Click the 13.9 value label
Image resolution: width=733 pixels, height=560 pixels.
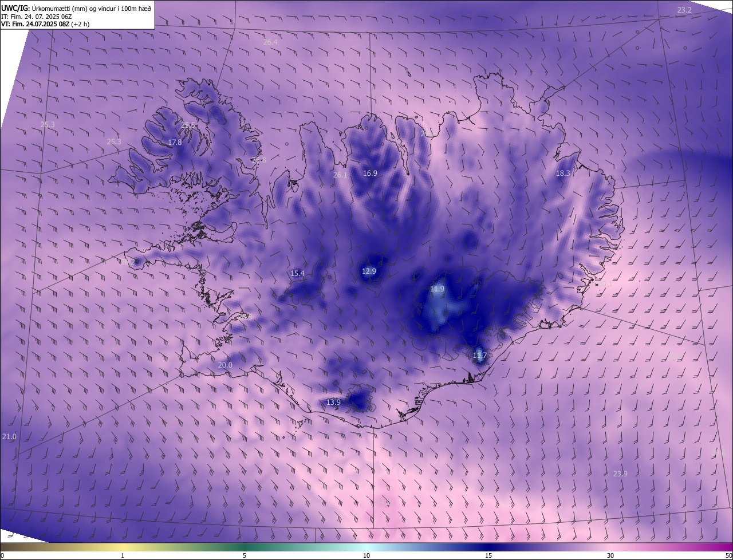click(x=333, y=403)
